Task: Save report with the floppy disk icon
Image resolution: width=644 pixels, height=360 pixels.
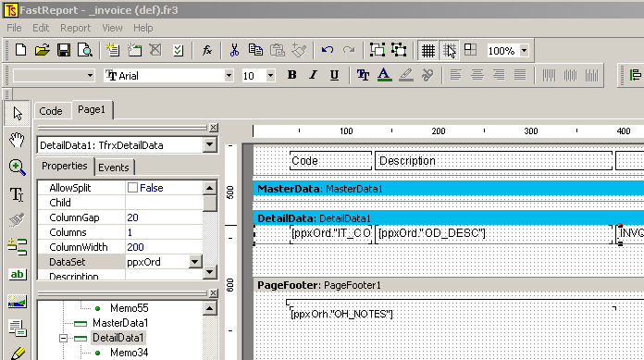Action: coord(64,50)
